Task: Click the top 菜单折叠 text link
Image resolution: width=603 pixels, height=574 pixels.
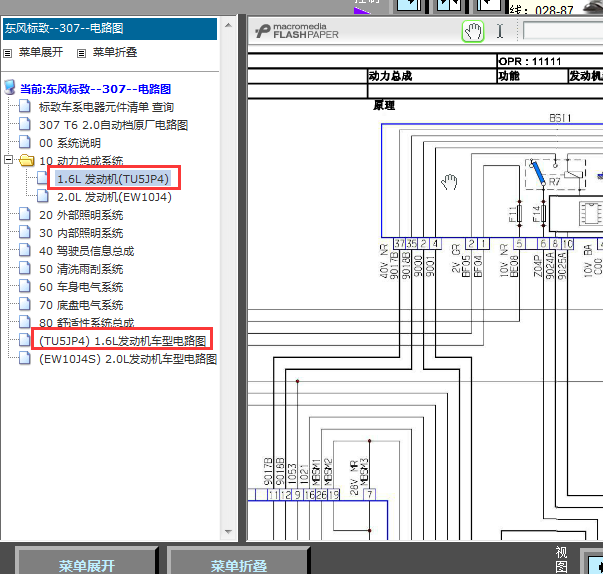Action: 115,52
